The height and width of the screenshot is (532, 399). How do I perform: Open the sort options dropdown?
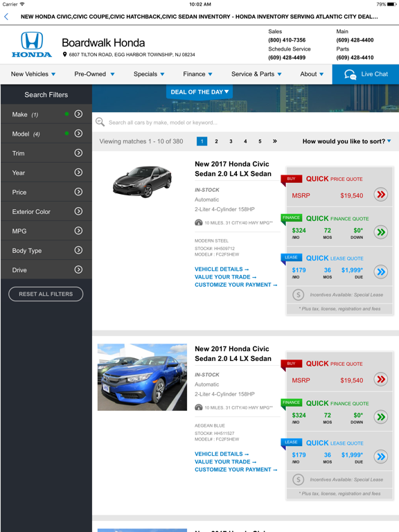coord(346,141)
